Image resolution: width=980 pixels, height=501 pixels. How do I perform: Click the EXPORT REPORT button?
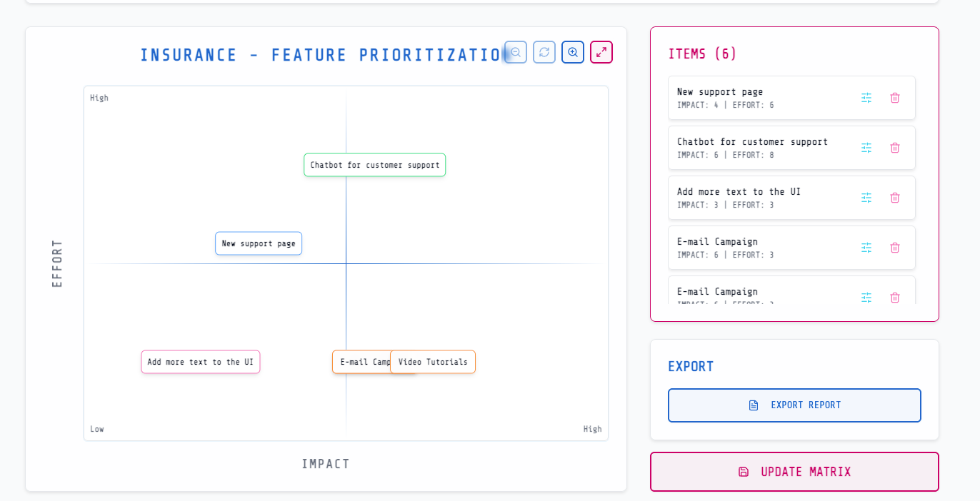pyautogui.click(x=794, y=405)
